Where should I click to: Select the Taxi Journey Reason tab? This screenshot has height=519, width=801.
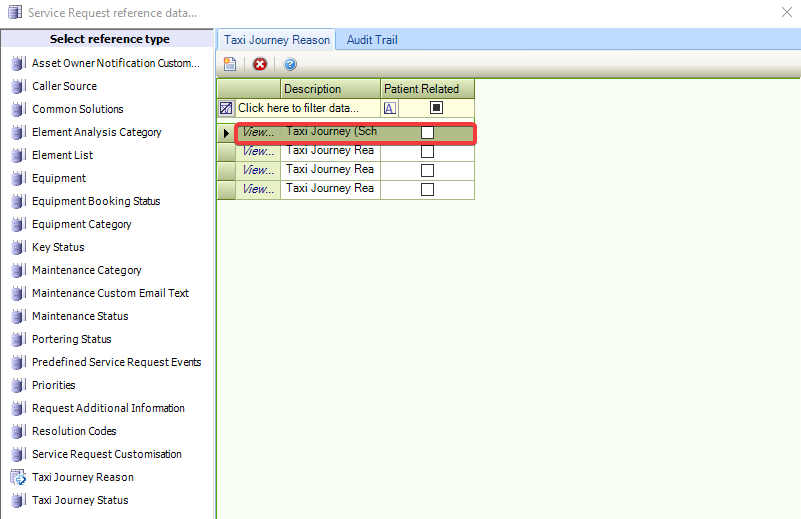click(277, 40)
